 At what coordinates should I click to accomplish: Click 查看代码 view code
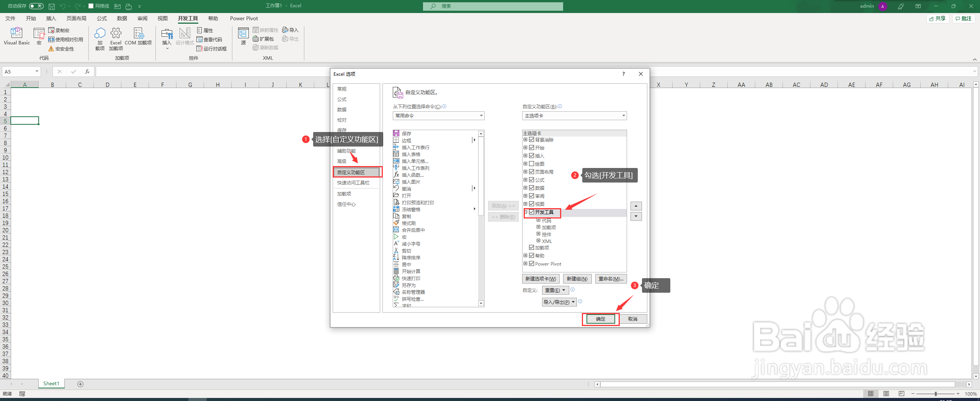(209, 39)
